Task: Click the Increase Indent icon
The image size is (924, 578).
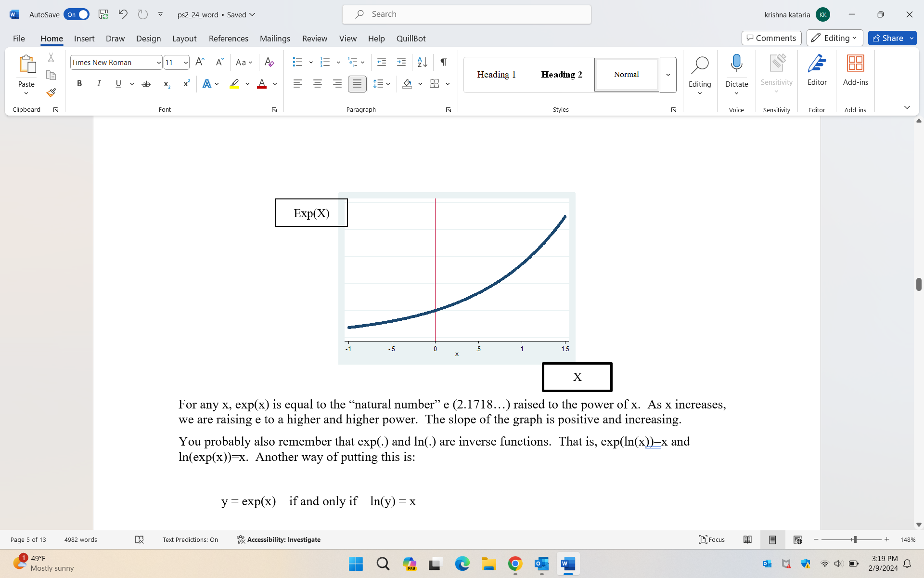Action: coord(401,62)
